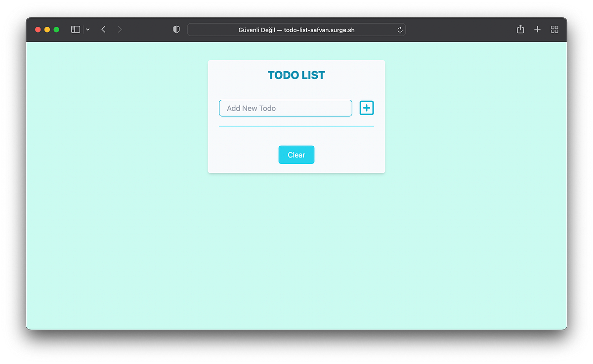Screen dimensions: 593x364
Task: Click the Add New Todo input field
Action: [x=285, y=108]
